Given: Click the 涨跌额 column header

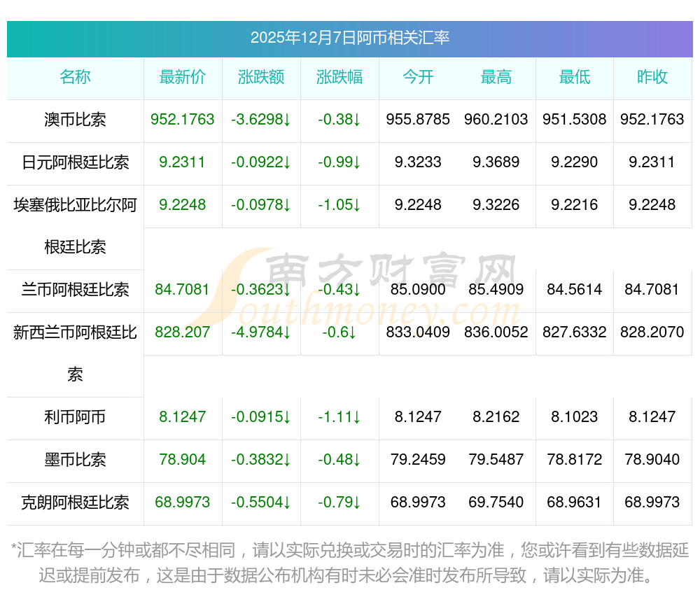Looking at the screenshot, I should (x=260, y=77).
